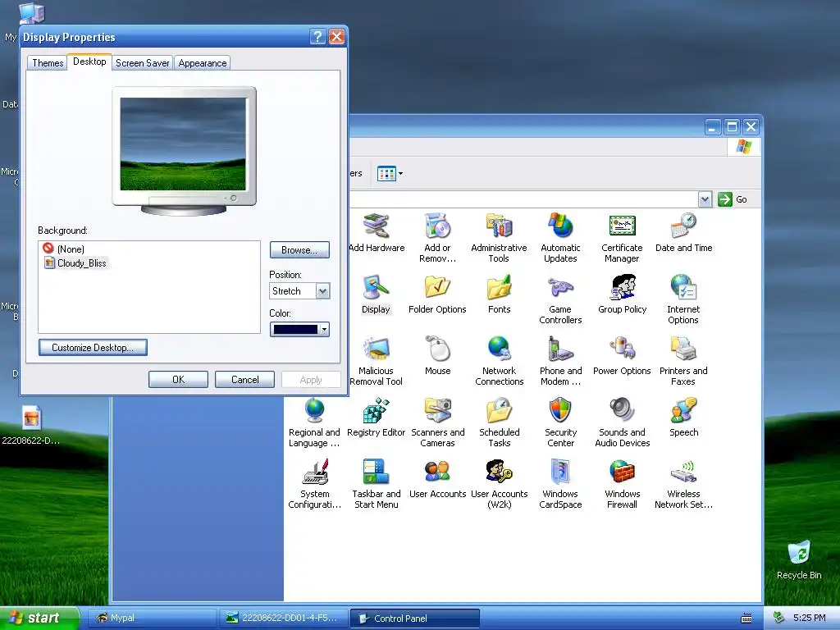Screen dimensions: 840x630
Task: Open Game Controllers icon
Action: coord(560,288)
